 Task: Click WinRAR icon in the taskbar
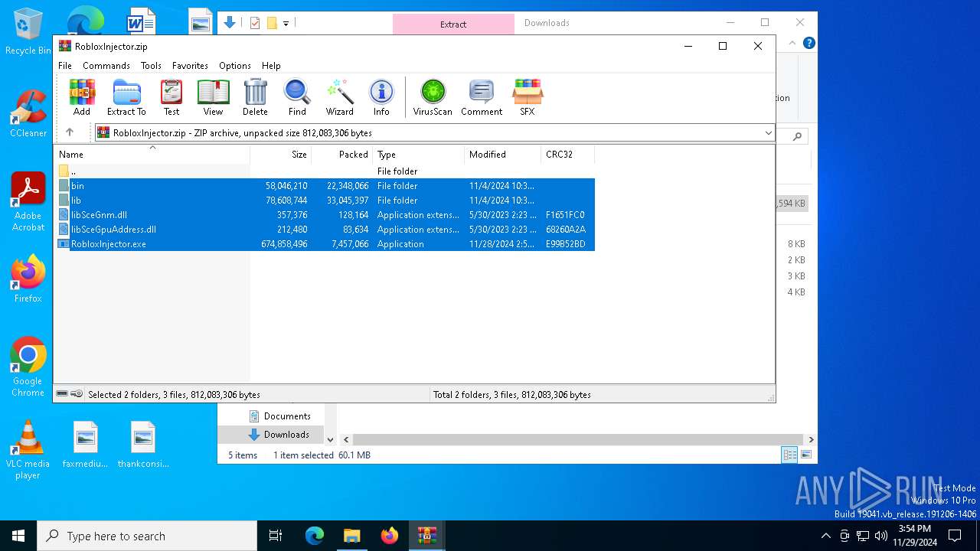point(426,536)
